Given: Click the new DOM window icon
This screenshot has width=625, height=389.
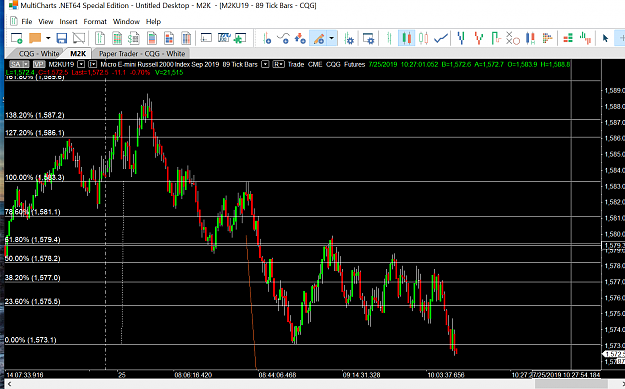Looking at the screenshot, I should pos(152,38).
